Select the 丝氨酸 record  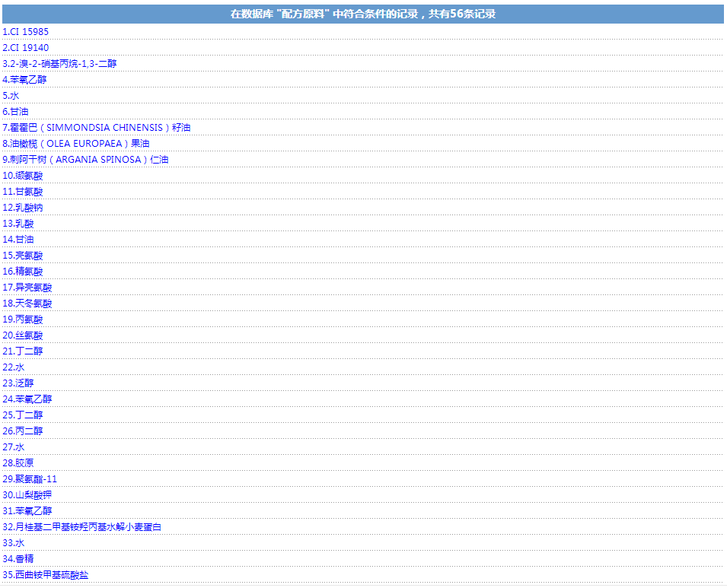(23, 335)
